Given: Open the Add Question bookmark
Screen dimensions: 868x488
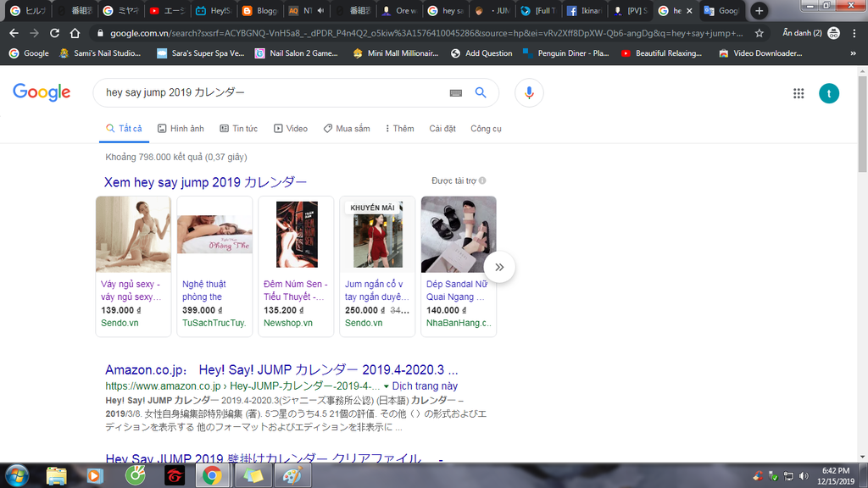Looking at the screenshot, I should point(481,53).
